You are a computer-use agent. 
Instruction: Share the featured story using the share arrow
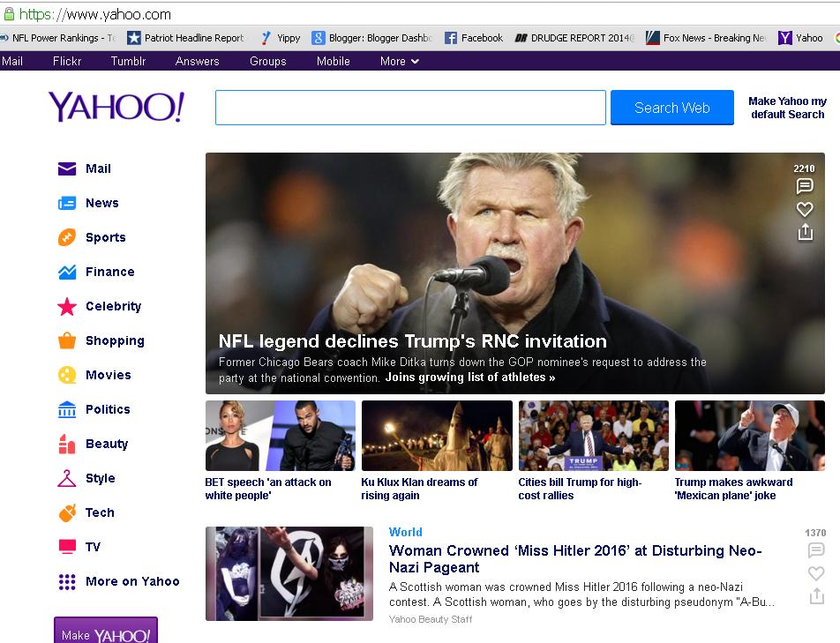coord(804,232)
